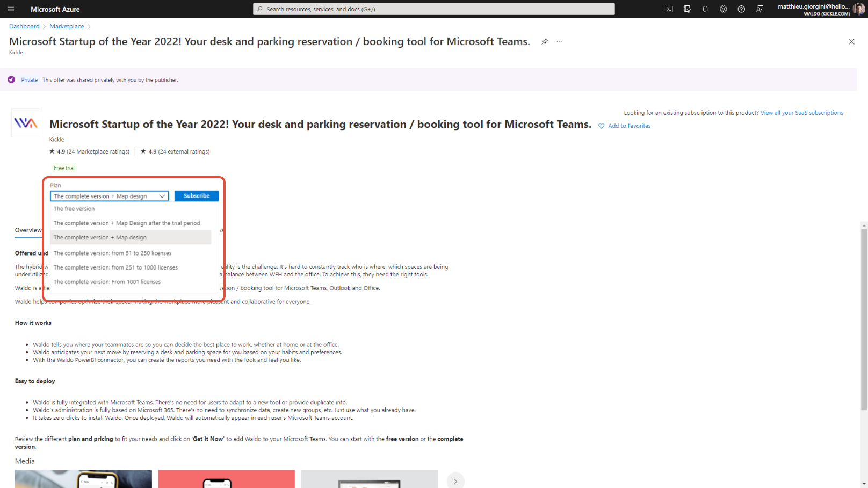Click the Free trial badge
Image resolution: width=868 pixels, height=488 pixels.
click(64, 168)
